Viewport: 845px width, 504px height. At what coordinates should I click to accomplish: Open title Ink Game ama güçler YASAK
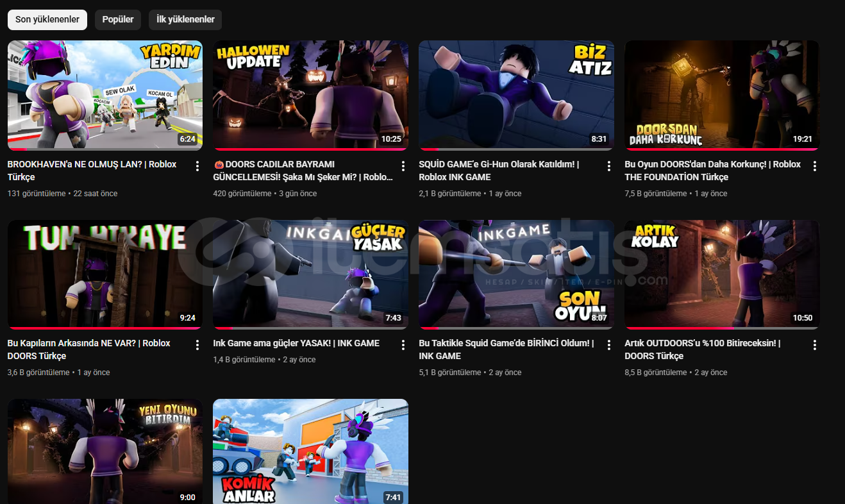(x=296, y=343)
